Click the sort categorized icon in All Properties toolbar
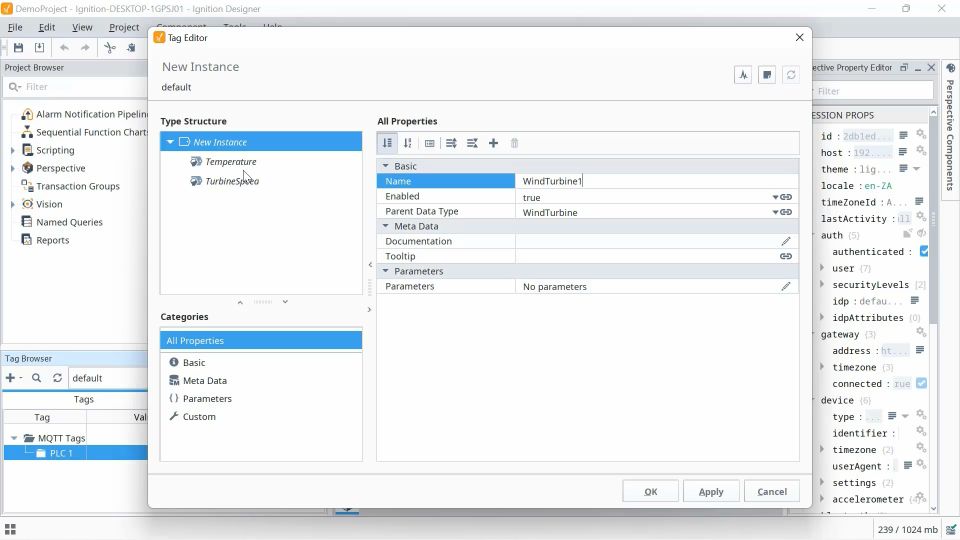This screenshot has width=960, height=540. click(x=388, y=143)
